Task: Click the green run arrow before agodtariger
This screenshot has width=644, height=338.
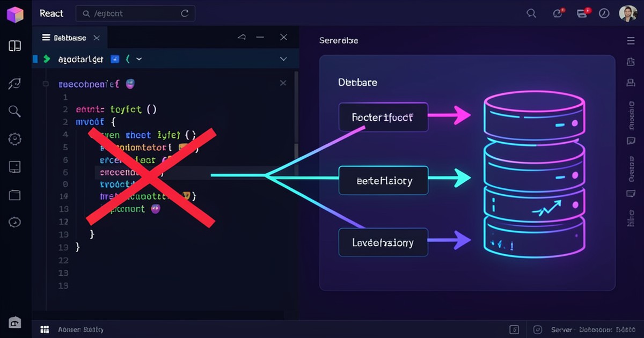Action: pyautogui.click(x=47, y=59)
